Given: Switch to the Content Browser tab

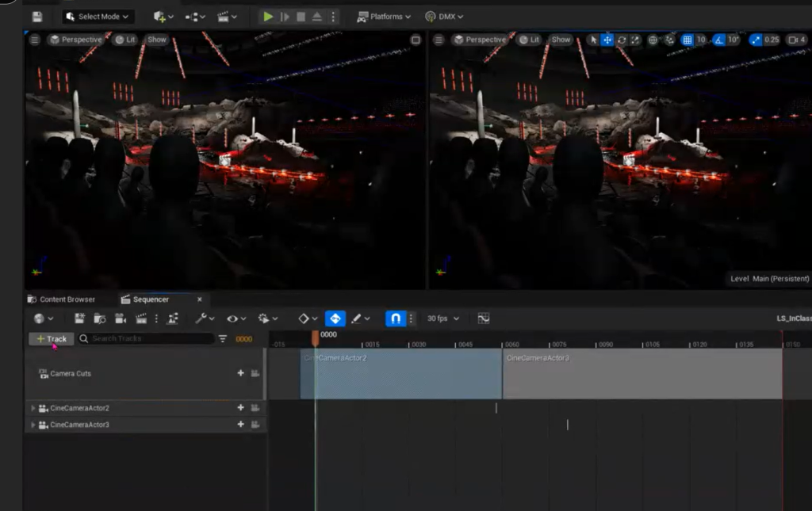Looking at the screenshot, I should click(x=61, y=299).
